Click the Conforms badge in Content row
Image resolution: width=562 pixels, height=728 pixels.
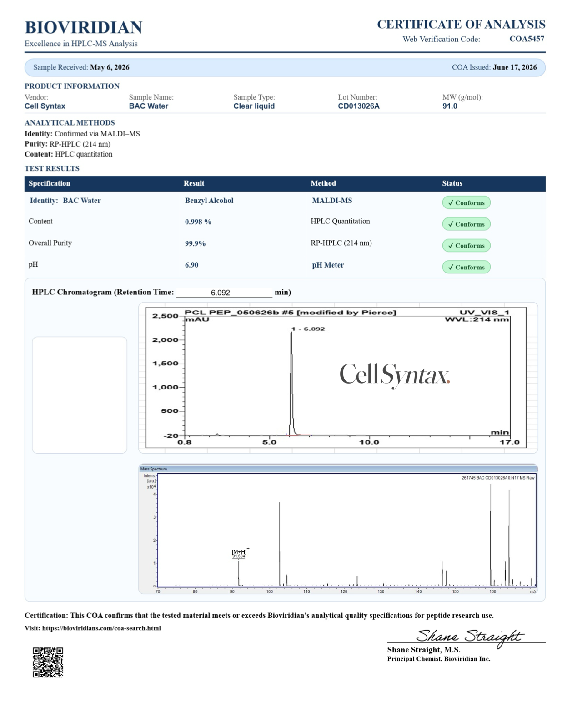[466, 224]
